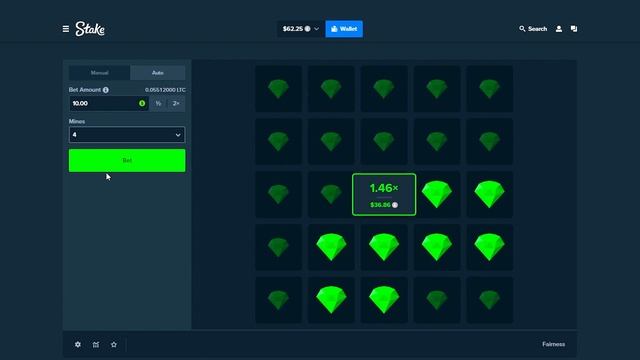
Task: Click dim gem tile in row four, column one
Action: coord(278,247)
